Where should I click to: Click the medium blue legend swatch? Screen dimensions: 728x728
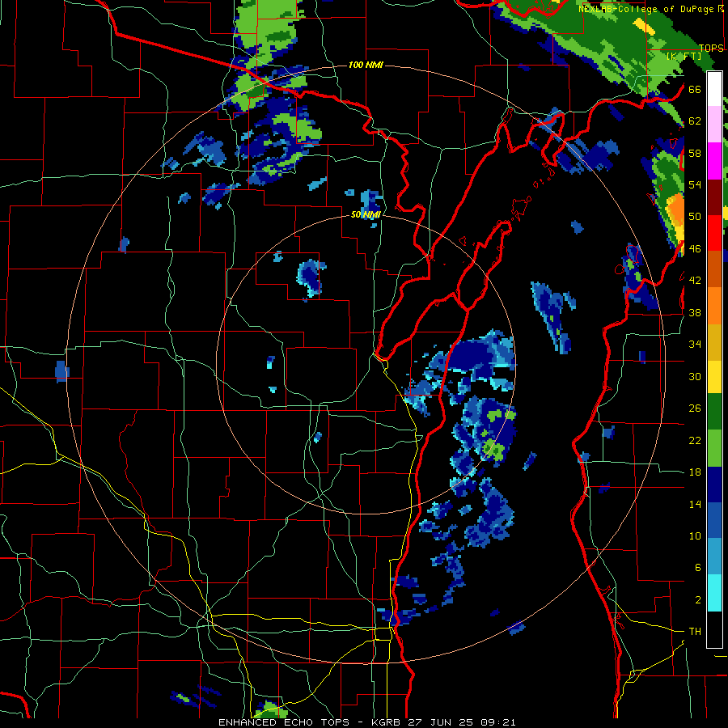[714, 521]
